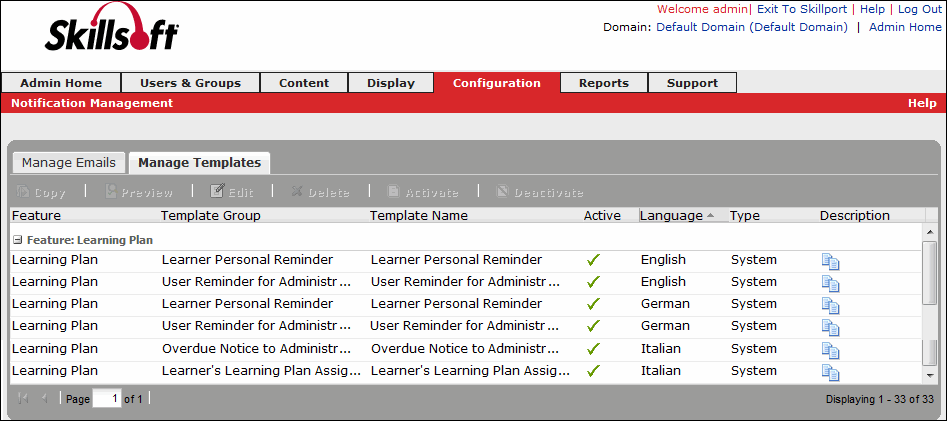Click the table scrollbar up arrow
Screen dimensions: 947x421
pos(929,232)
